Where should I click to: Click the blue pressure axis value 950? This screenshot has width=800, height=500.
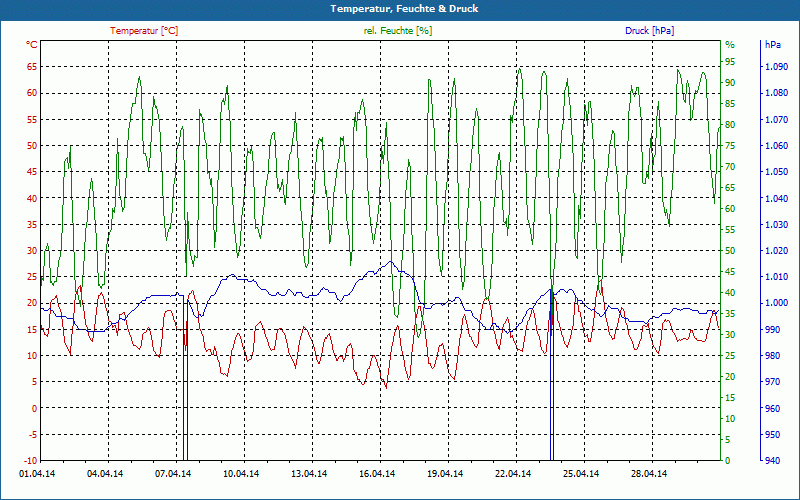(x=772, y=435)
